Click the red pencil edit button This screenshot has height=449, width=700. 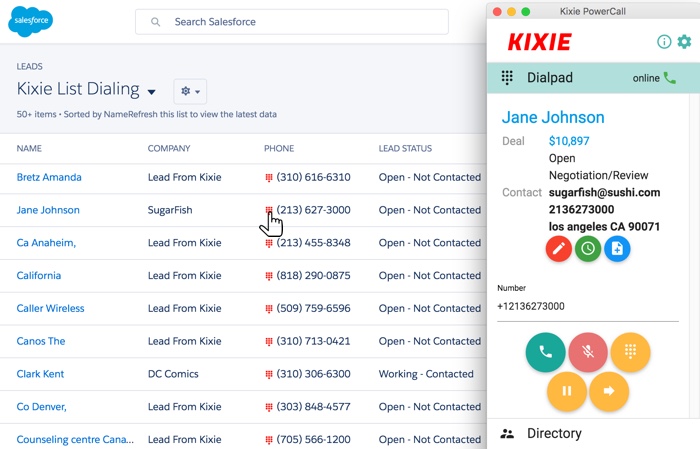[x=558, y=249]
